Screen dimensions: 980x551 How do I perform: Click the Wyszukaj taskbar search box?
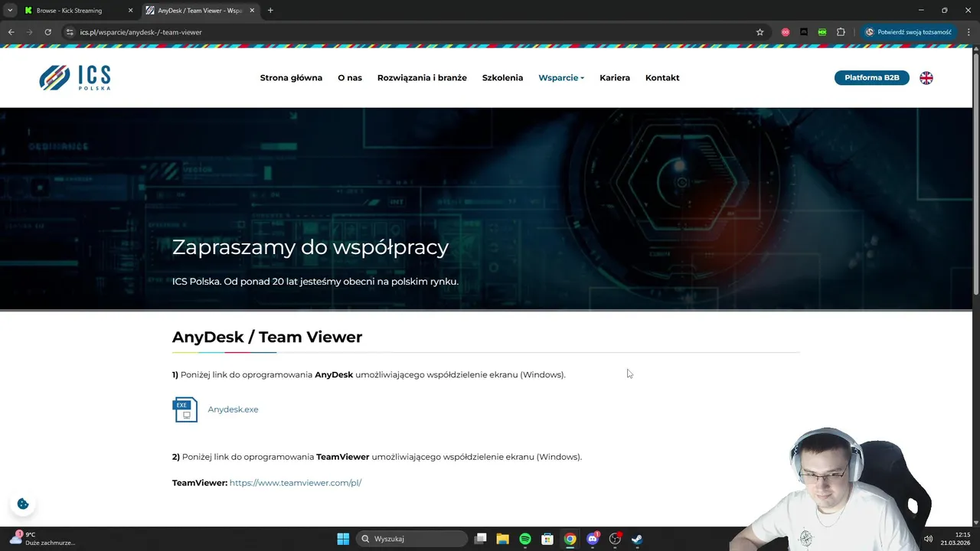click(x=413, y=539)
